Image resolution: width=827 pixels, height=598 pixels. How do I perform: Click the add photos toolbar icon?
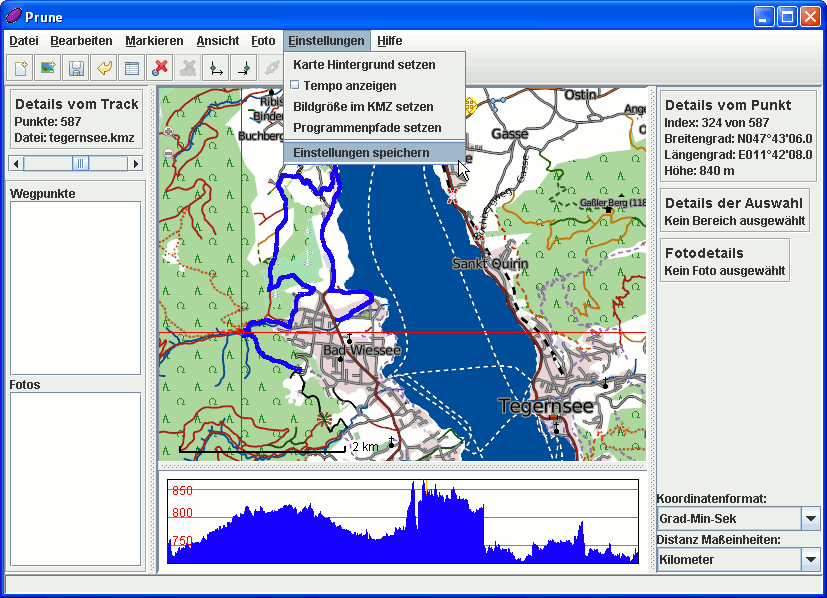click(47, 68)
